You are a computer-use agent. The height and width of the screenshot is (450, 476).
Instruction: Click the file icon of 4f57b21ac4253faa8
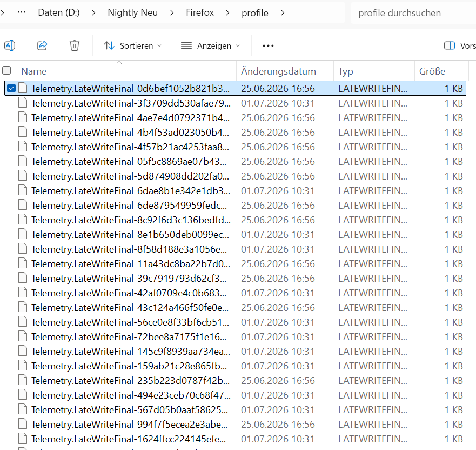pos(23,147)
